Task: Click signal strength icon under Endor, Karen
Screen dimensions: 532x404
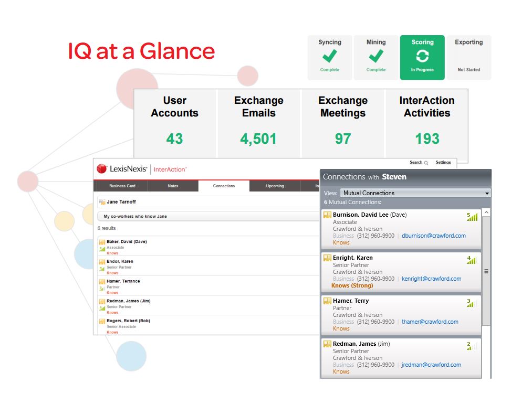Action: tap(102, 269)
